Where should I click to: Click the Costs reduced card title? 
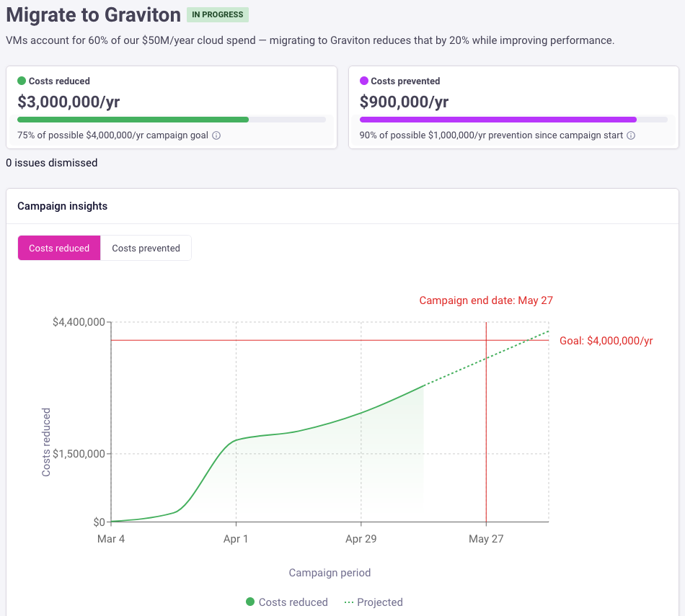coord(59,81)
